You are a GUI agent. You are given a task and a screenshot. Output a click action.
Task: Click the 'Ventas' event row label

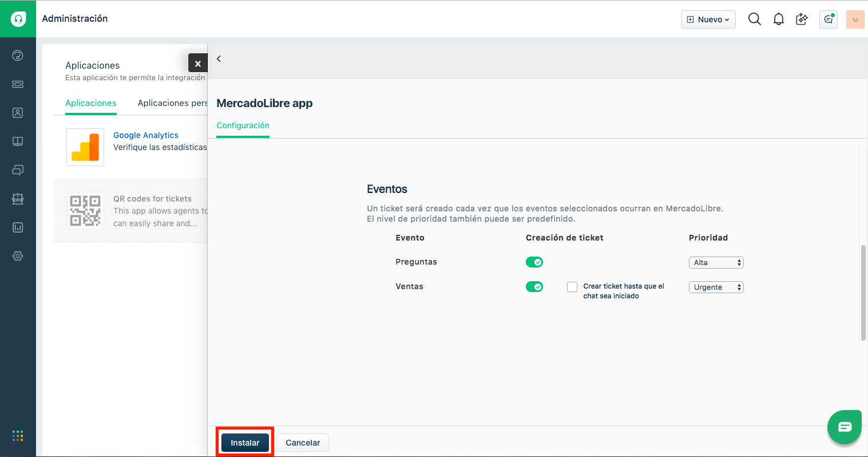pos(409,286)
